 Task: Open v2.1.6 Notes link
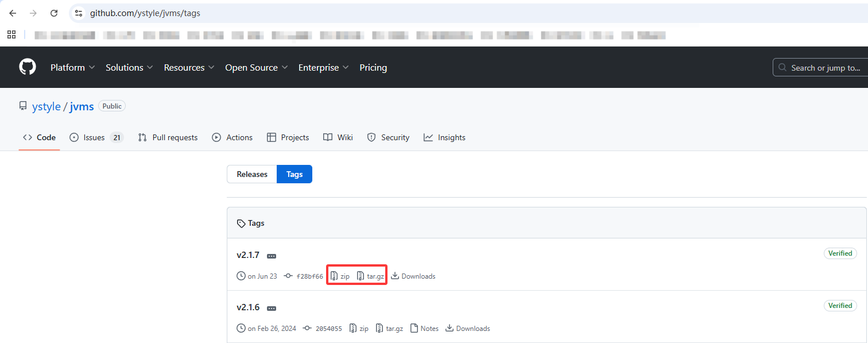tap(425, 329)
